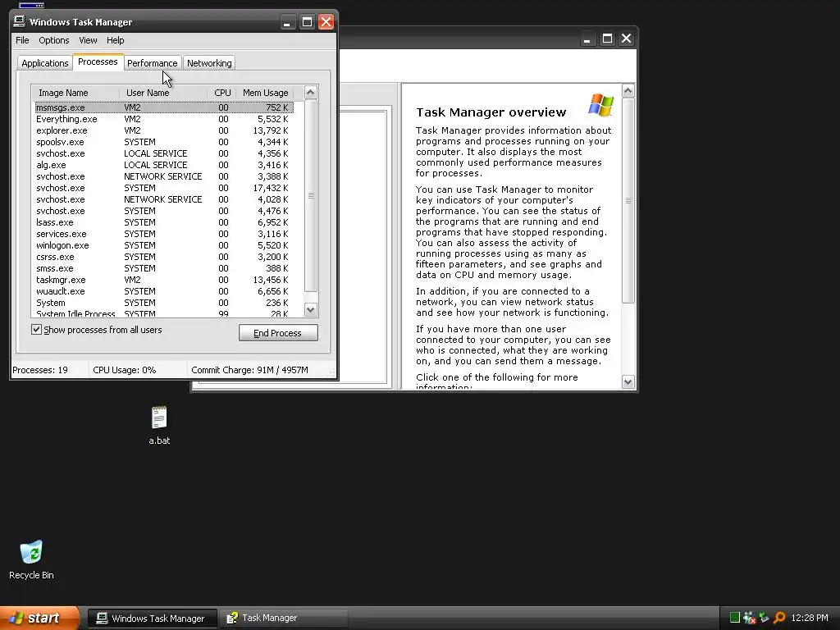Select the Everything.exe process

coord(164,119)
